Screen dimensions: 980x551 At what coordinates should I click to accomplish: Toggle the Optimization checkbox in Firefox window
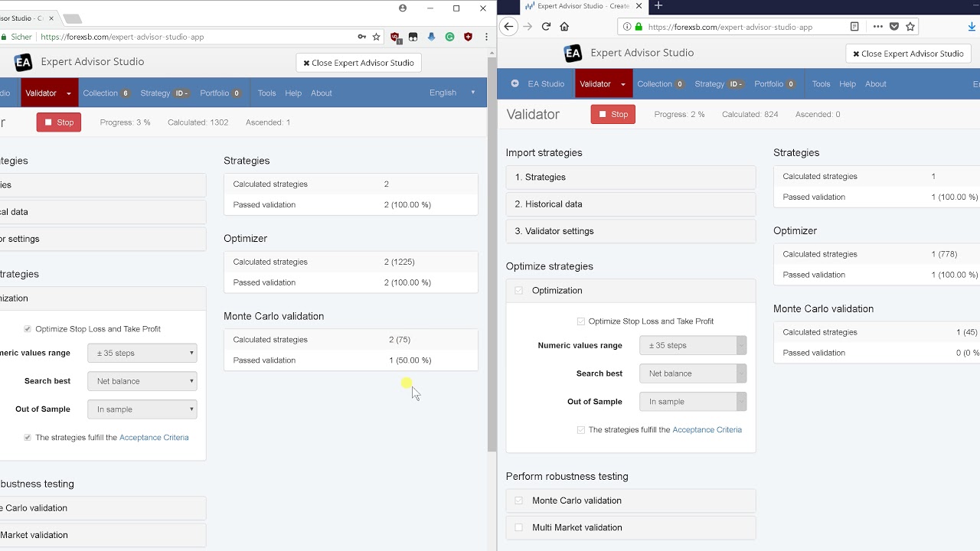tap(519, 291)
